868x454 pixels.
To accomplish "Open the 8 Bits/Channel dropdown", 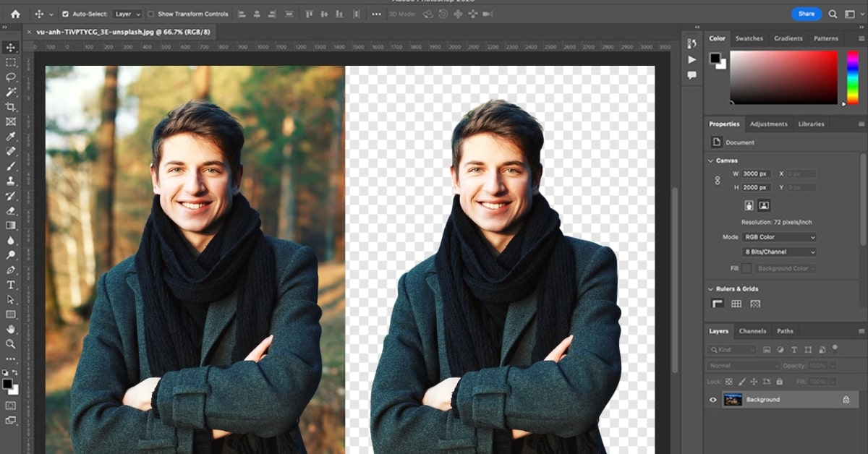I will pos(780,252).
